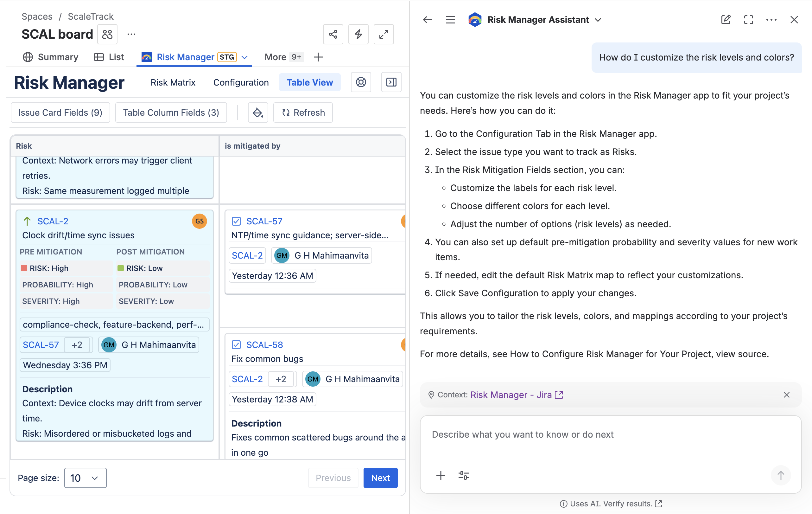Image resolution: width=812 pixels, height=514 pixels.
Task: Switch to the Configuration tab
Action: click(241, 82)
